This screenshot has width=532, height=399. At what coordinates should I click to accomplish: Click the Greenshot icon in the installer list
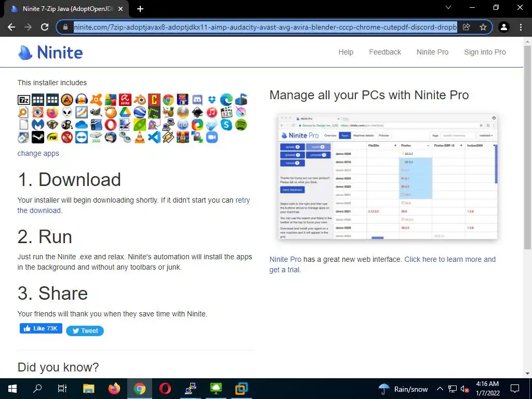coord(154,112)
